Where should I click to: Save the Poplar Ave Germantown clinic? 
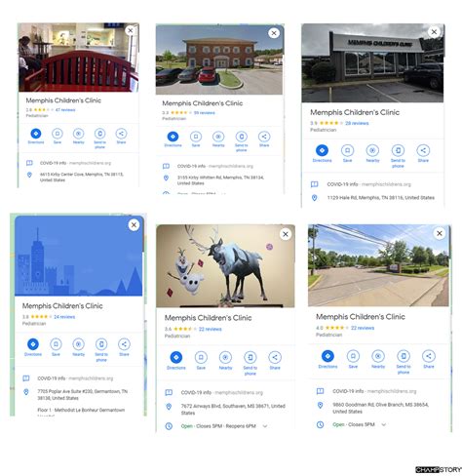(x=56, y=344)
